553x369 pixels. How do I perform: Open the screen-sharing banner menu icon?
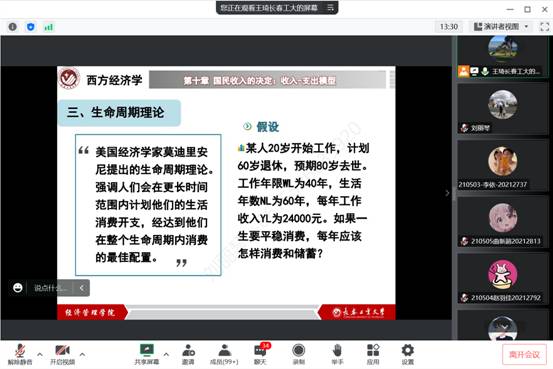(330, 7)
